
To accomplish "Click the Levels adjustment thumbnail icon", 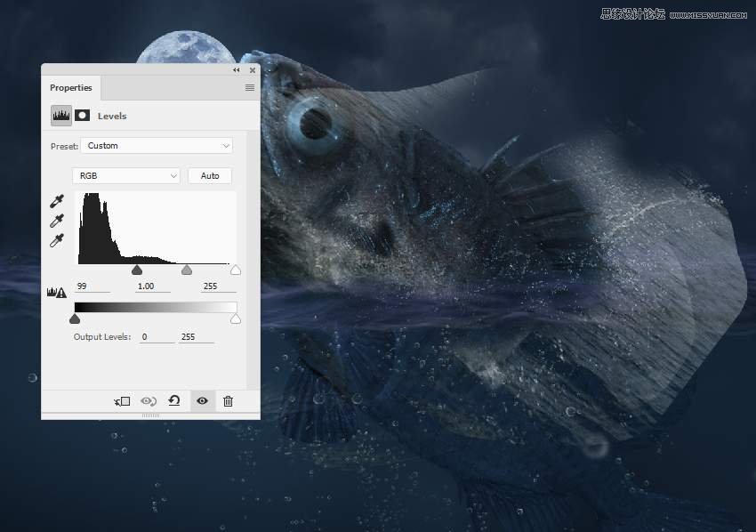I will (60, 116).
